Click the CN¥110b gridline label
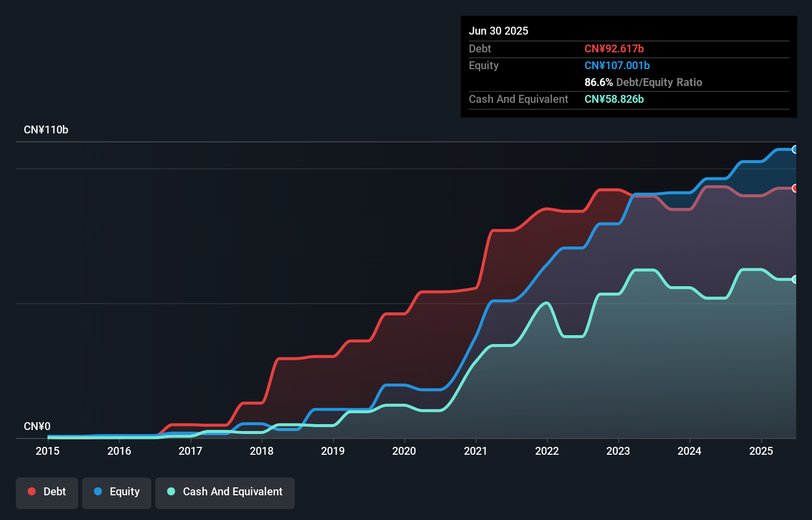 click(46, 130)
